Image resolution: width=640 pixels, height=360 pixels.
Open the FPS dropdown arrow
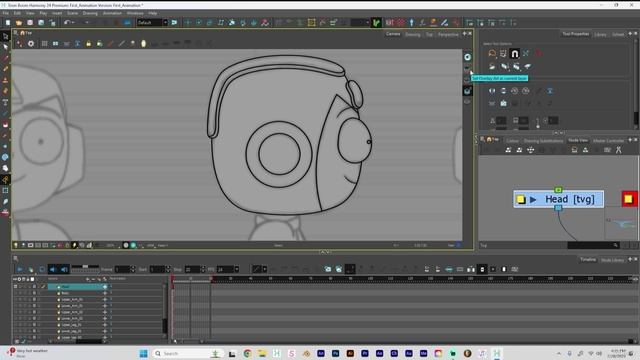(236, 269)
